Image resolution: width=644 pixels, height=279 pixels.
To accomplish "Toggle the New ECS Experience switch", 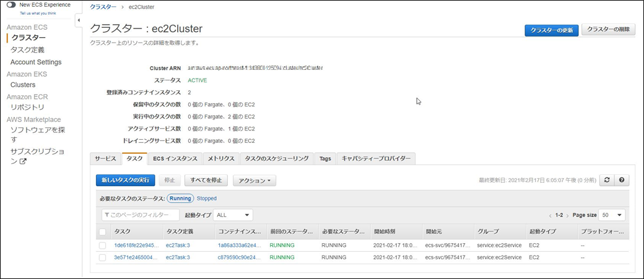I will click(x=12, y=5).
